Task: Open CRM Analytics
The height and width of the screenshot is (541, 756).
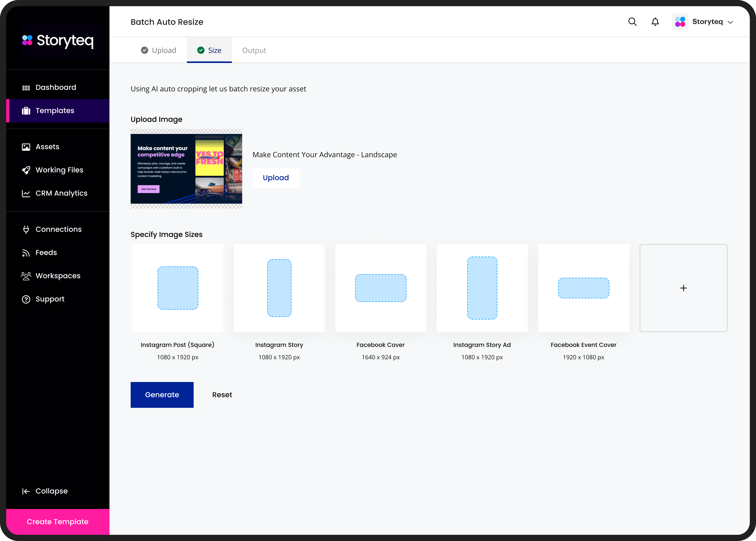Action: pos(61,193)
